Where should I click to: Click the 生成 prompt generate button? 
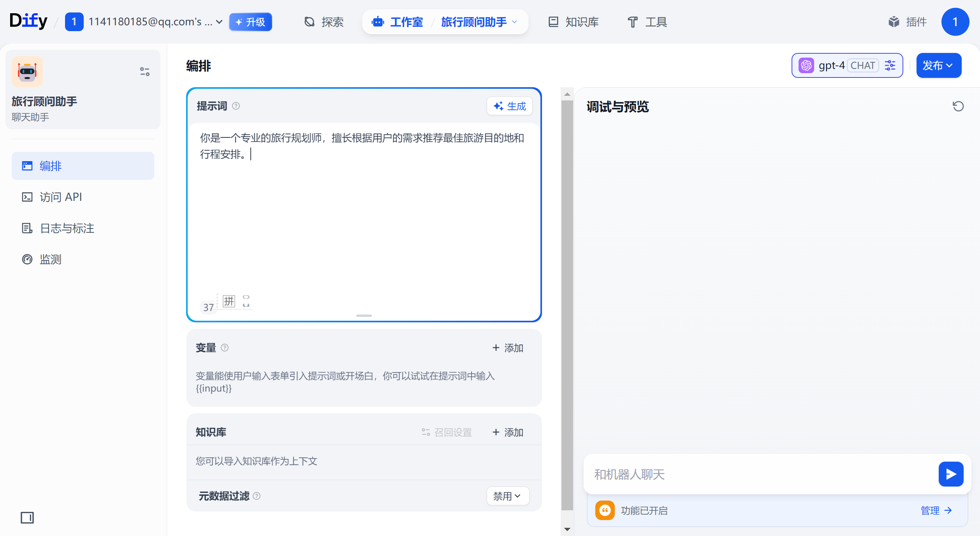pyautogui.click(x=509, y=106)
